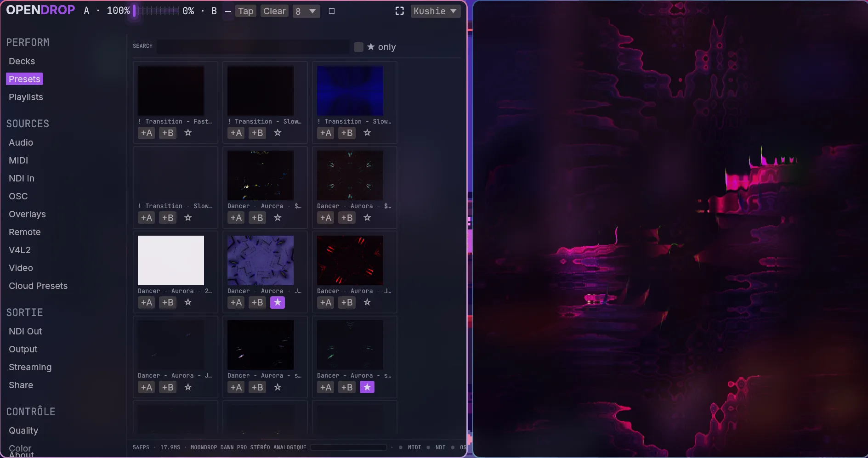The image size is (868, 458).
Task: Star the red-thumbnail Dancer Aurora J preset
Action: (x=367, y=302)
